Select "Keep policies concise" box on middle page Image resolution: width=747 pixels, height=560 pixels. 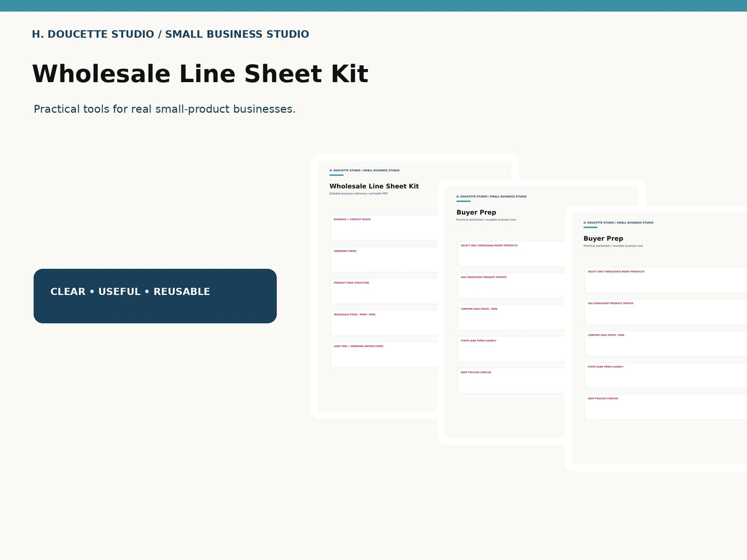[x=511, y=381]
